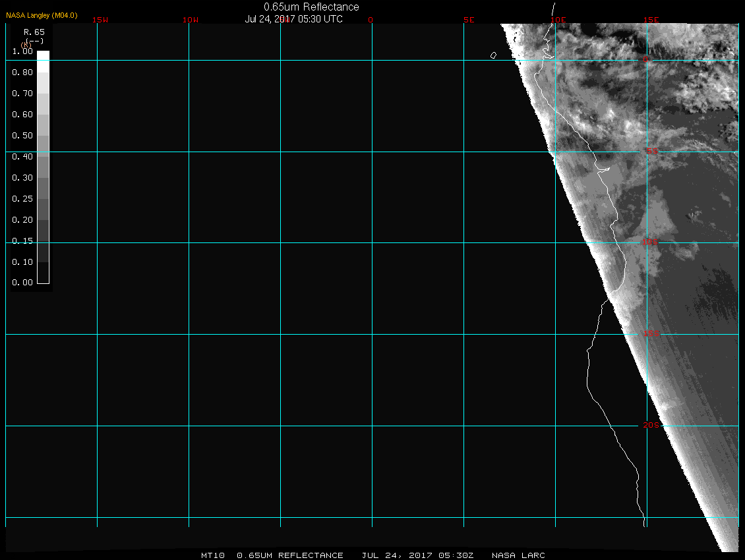The image size is (745, 560).
Task: Click the 10S latitude label
Action: tap(650, 242)
